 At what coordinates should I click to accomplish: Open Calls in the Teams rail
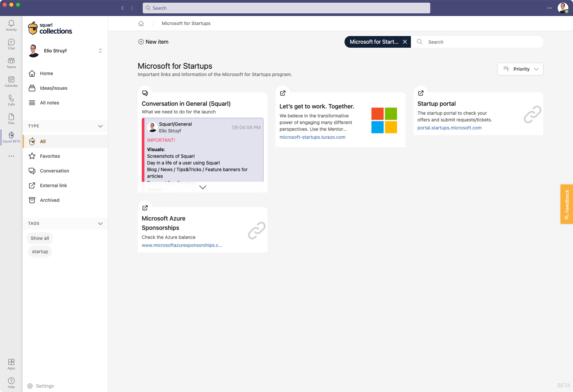pos(11,100)
